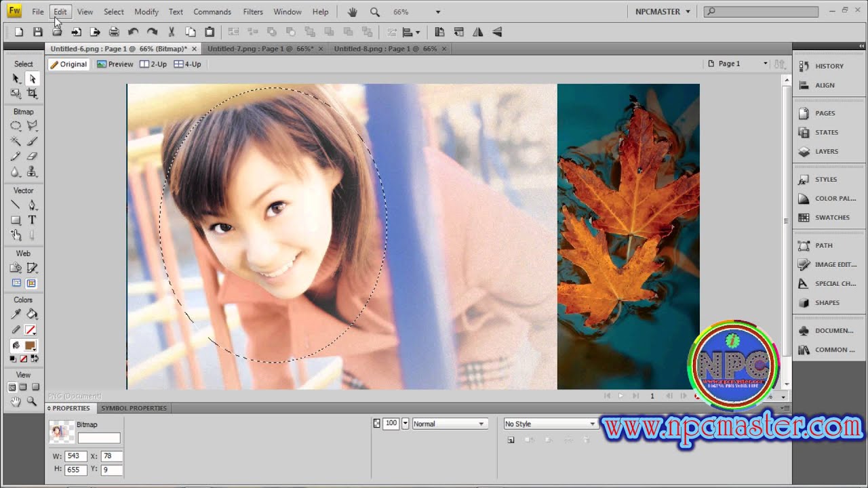The image size is (868, 488).
Task: Open the Normal blend mode dropdown
Action: [449, 424]
